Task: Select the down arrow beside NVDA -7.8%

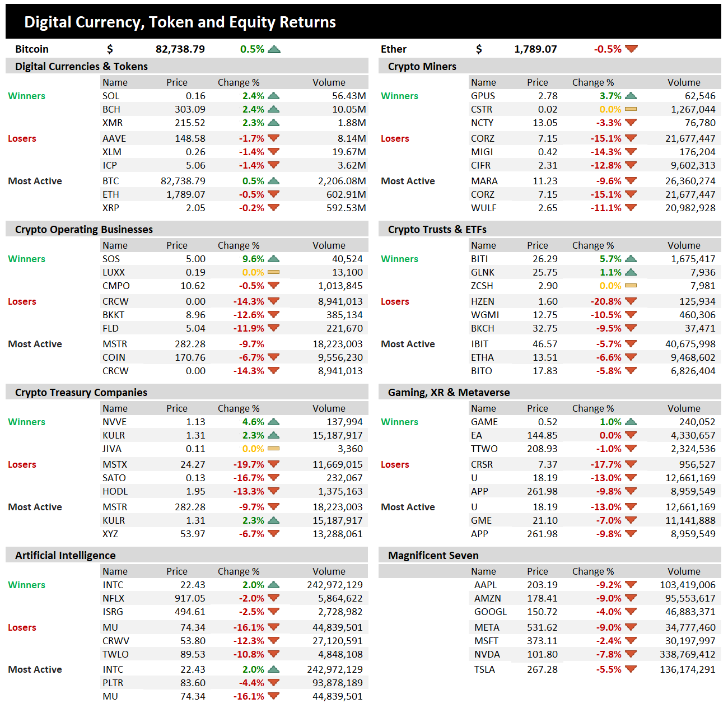Action: [631, 654]
